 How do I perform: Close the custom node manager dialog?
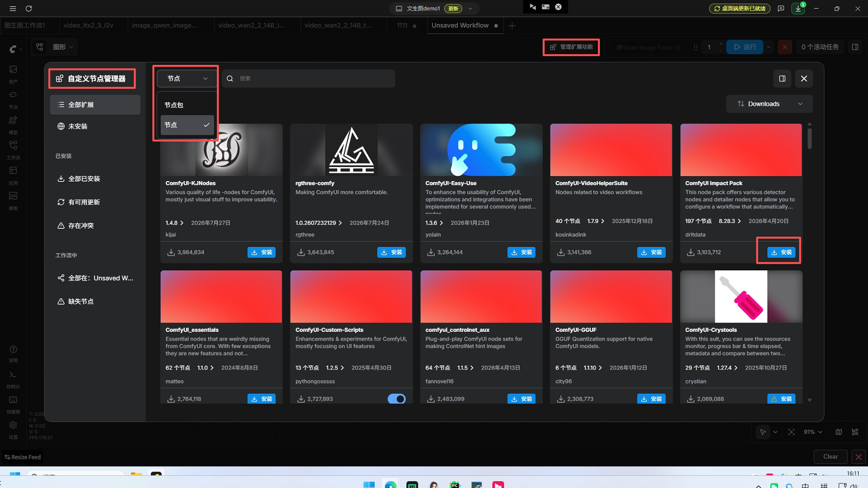pyautogui.click(x=804, y=79)
